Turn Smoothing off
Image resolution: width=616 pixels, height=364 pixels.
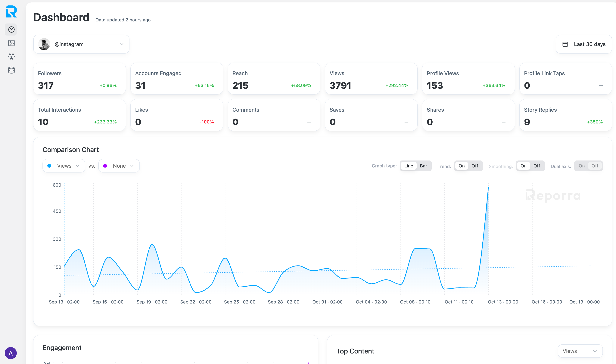point(537,166)
